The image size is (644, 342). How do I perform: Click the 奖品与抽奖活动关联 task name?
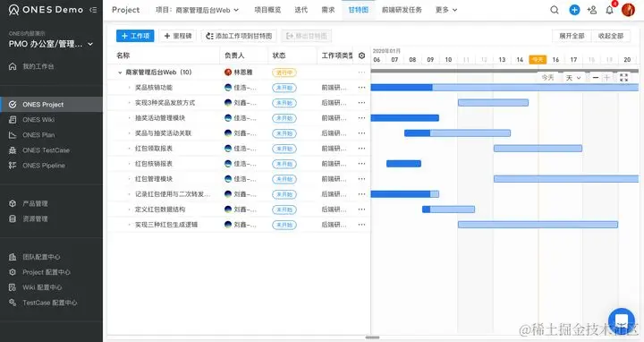163,133
